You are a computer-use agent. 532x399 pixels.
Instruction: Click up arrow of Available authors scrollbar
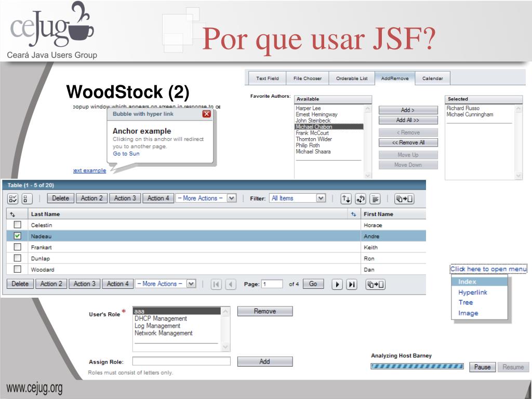(x=368, y=109)
